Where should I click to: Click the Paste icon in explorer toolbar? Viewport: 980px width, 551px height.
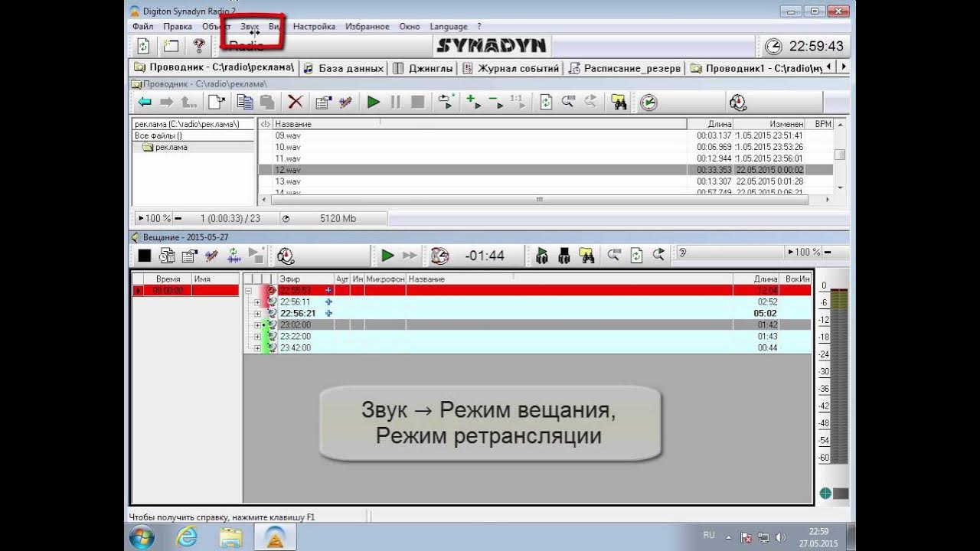(266, 102)
